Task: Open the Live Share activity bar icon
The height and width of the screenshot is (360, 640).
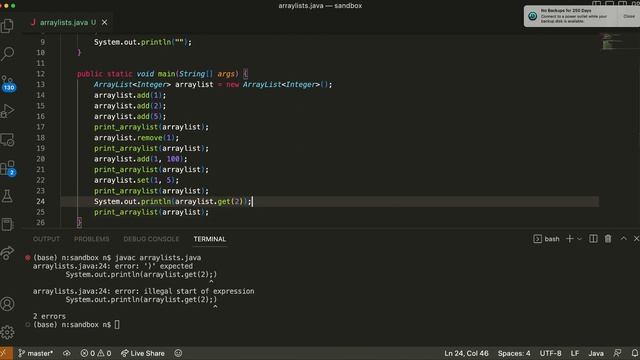Action: click(7, 253)
